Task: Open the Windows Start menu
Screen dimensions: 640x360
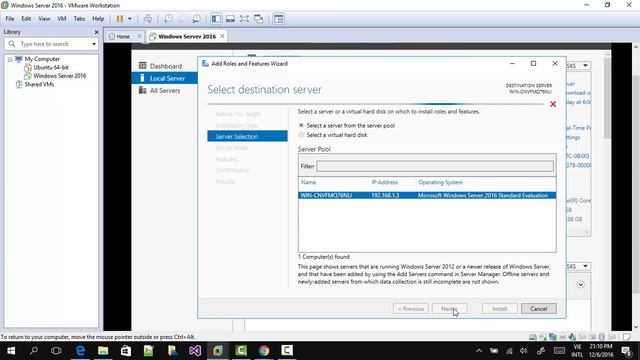Action: [x=11, y=351]
